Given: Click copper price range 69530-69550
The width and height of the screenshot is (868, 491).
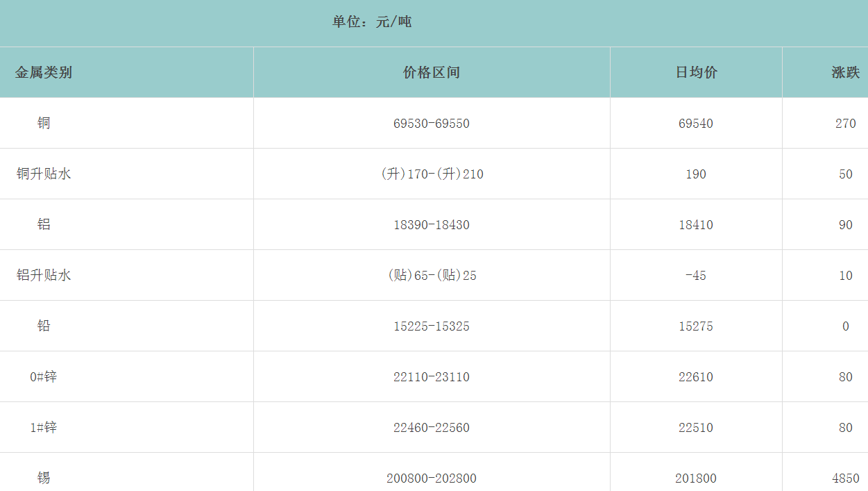Looking at the screenshot, I should coord(432,124).
